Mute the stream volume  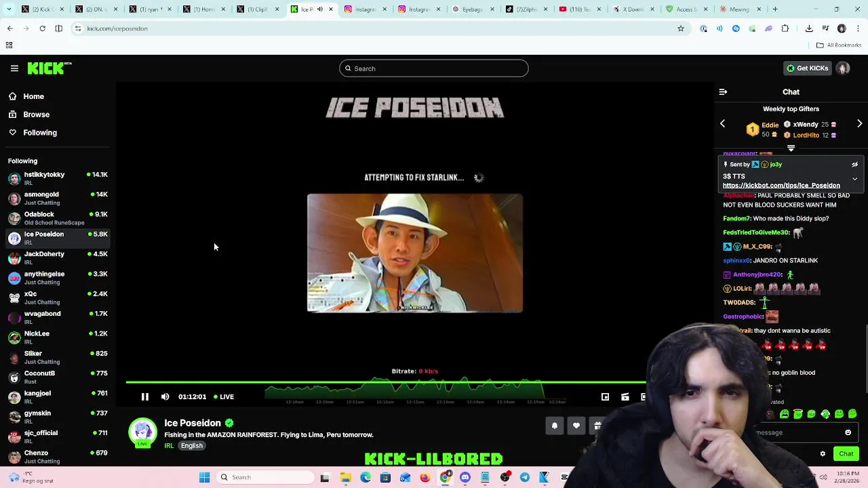(x=165, y=397)
